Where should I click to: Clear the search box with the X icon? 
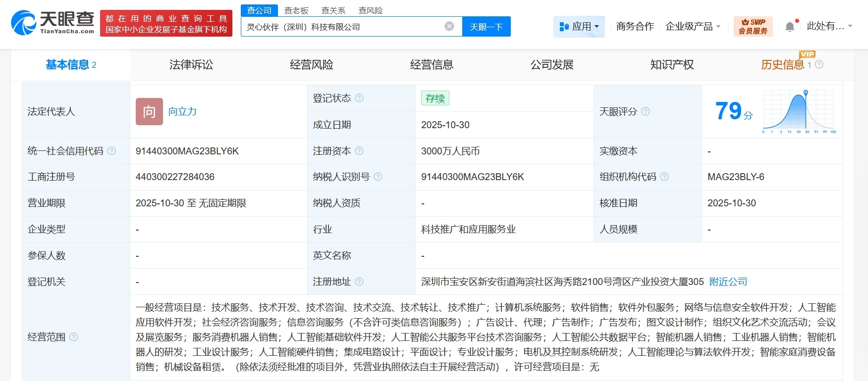(449, 26)
